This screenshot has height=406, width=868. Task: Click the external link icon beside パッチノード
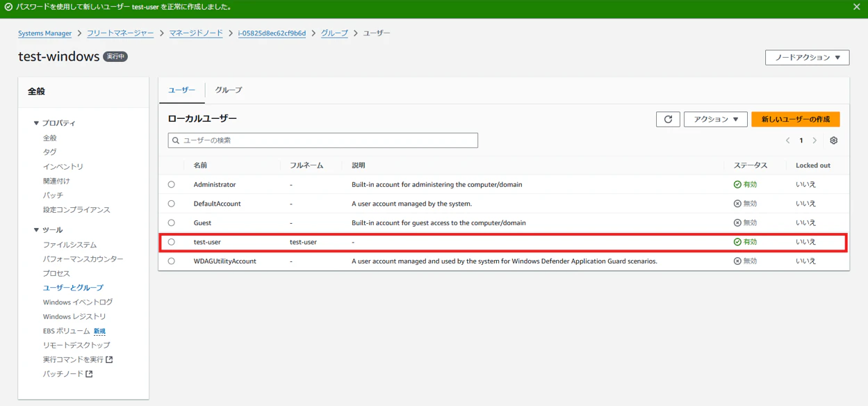click(89, 374)
